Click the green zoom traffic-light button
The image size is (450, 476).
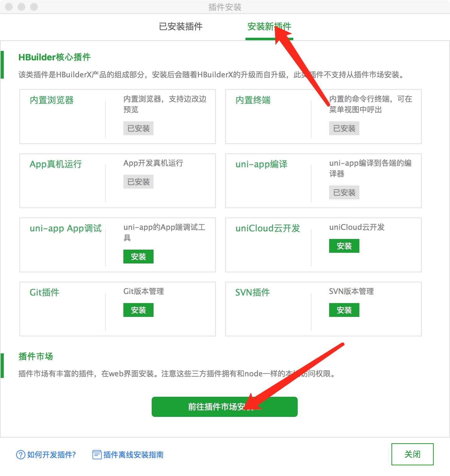click(33, 7)
